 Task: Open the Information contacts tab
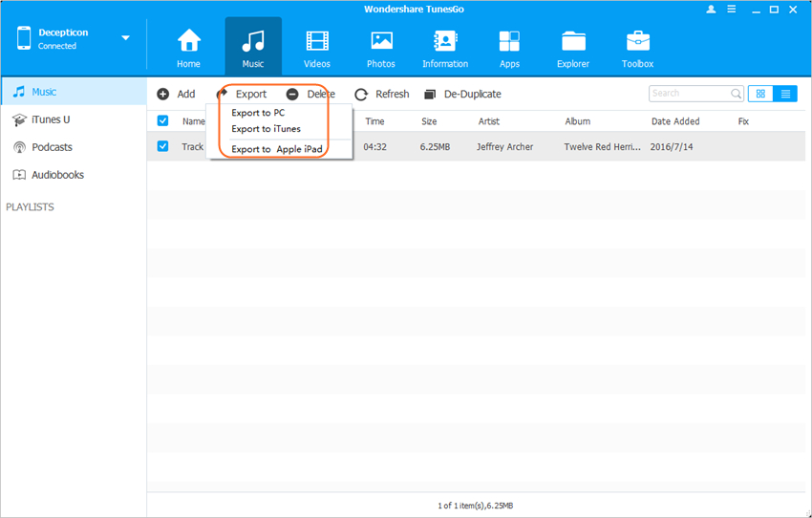tap(445, 49)
